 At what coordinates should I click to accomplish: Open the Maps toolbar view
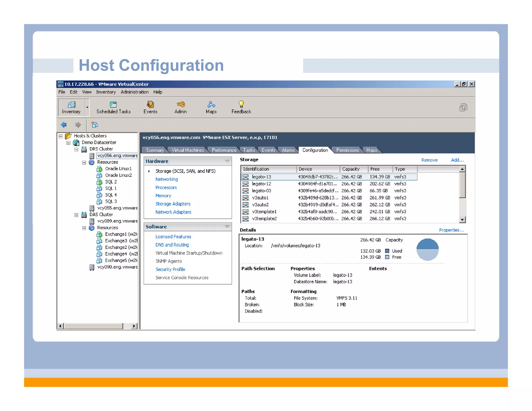[211, 108]
